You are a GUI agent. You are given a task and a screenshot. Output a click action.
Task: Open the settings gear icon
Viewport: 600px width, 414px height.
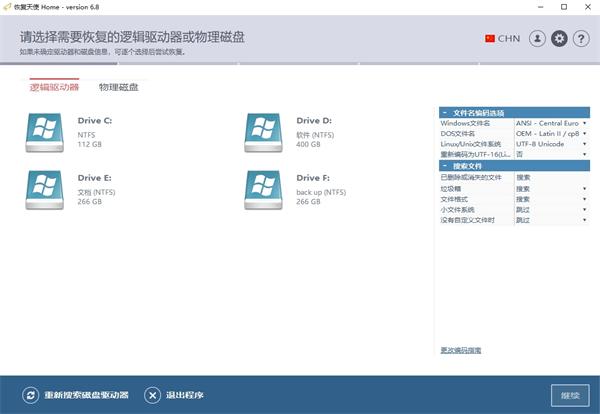(560, 38)
